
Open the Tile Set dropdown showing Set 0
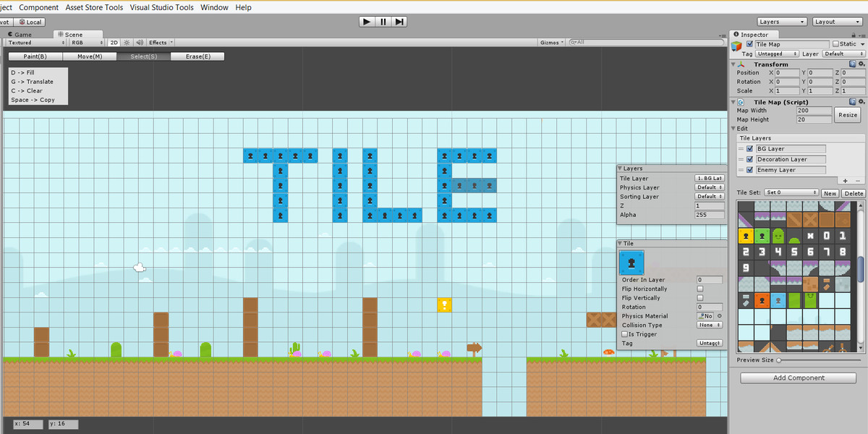click(791, 192)
